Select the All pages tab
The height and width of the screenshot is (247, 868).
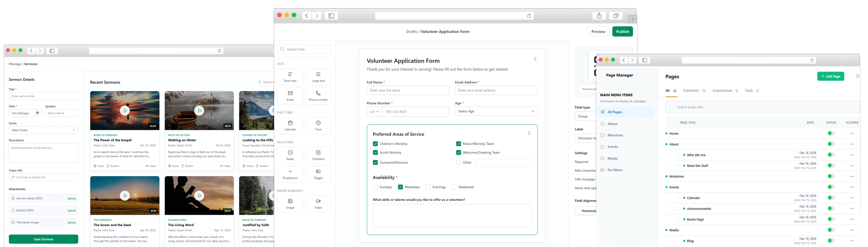tap(671, 91)
